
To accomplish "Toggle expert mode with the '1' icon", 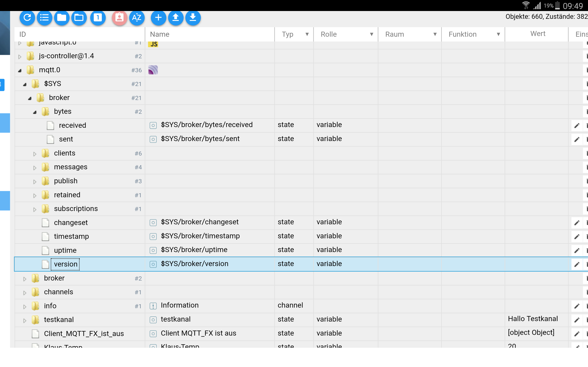I will tap(98, 18).
